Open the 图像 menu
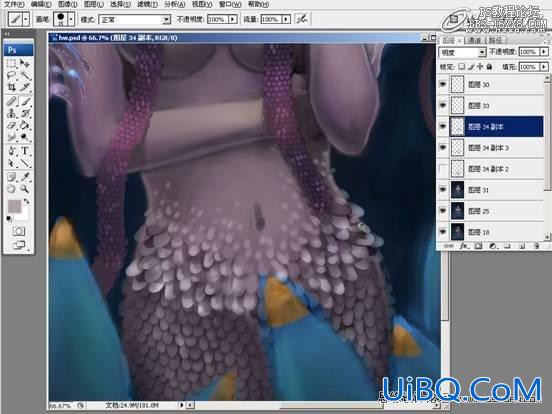The height and width of the screenshot is (414, 552). (x=68, y=4)
